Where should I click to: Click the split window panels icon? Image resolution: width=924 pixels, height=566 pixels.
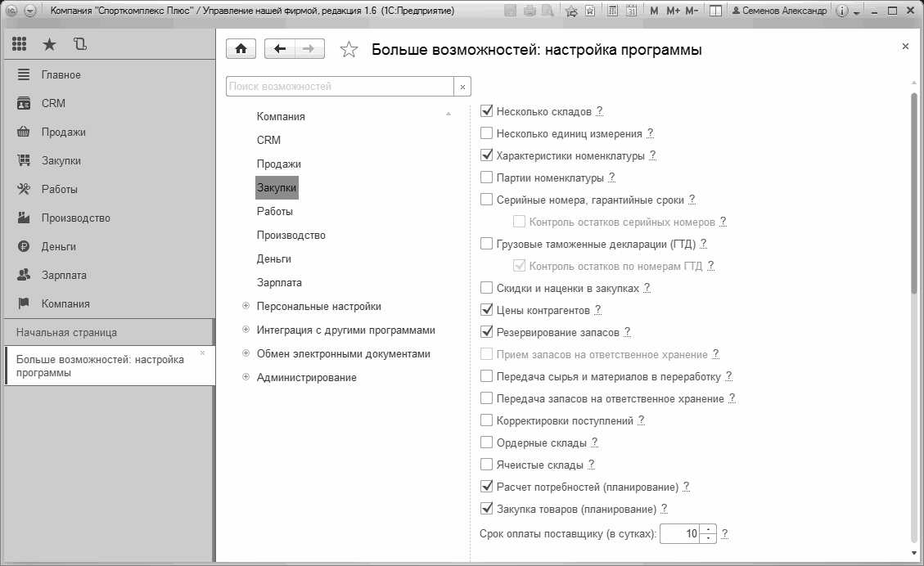tap(715, 11)
